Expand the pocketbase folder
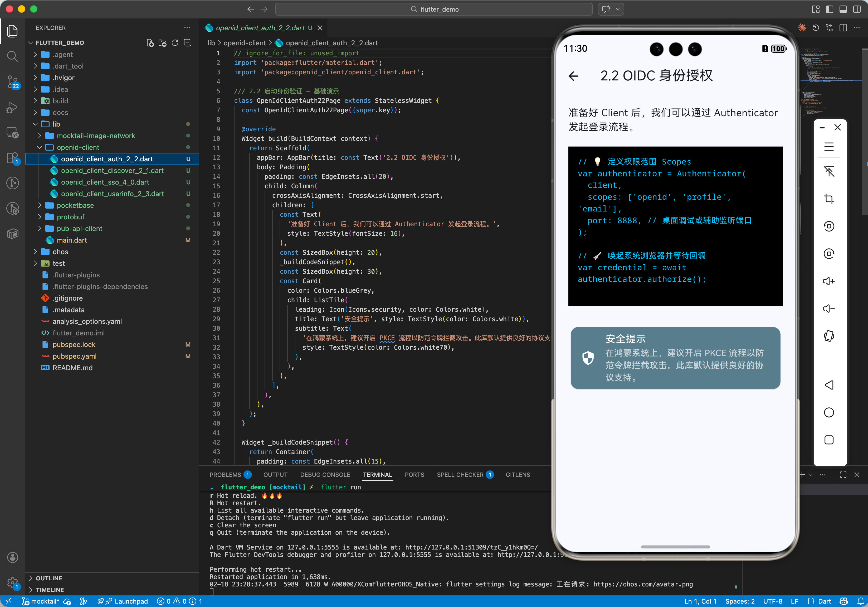Screen dimensions: 868x607 (75, 205)
